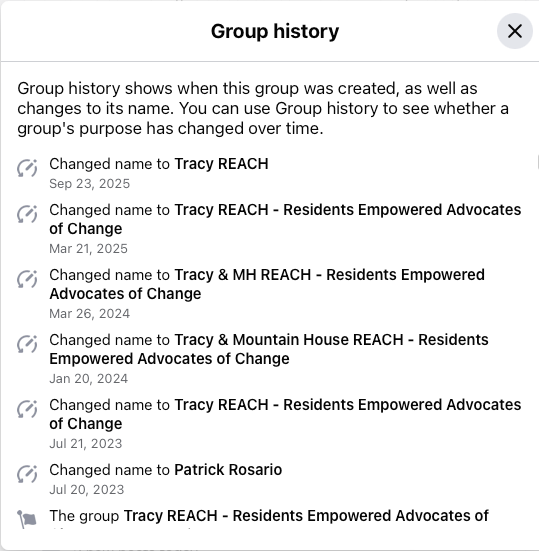Click the Patrick Rosario name entry
Image resolution: width=539 pixels, height=551 pixels.
pos(228,470)
